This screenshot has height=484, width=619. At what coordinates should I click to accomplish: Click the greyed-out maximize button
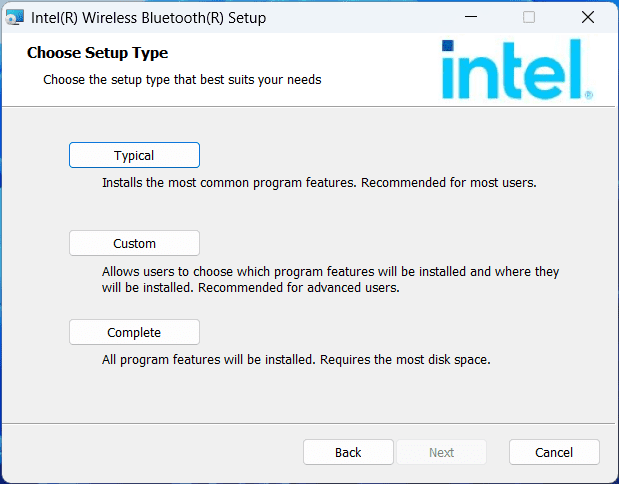(529, 17)
